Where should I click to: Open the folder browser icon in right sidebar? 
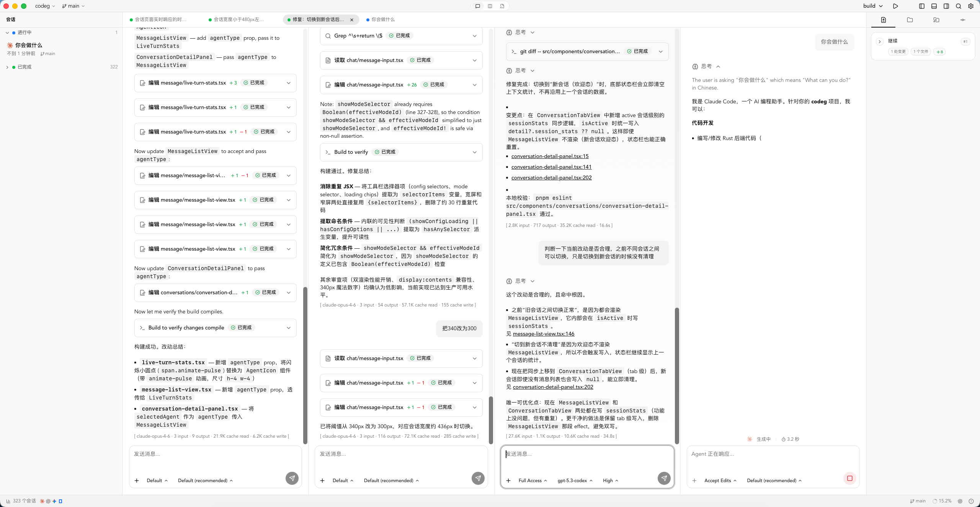click(x=910, y=20)
